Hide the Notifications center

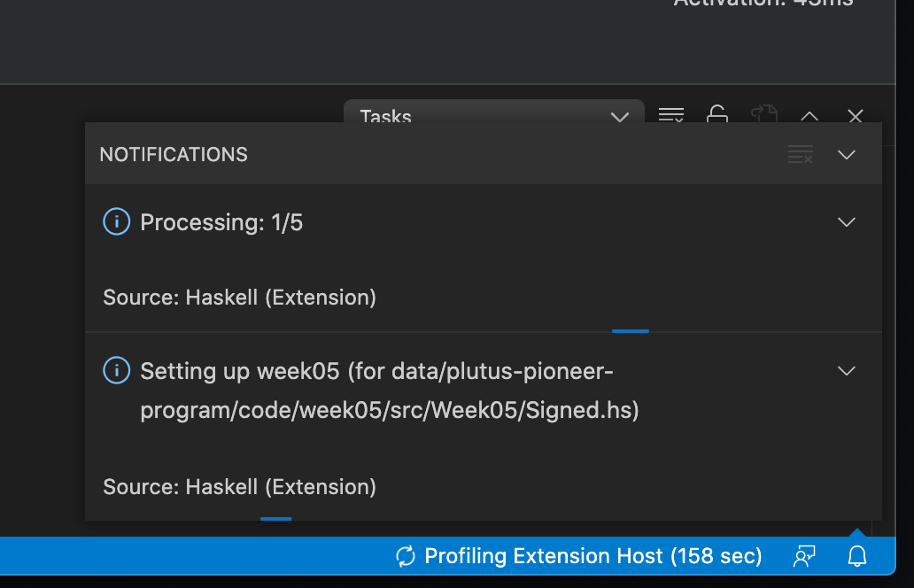coord(847,155)
